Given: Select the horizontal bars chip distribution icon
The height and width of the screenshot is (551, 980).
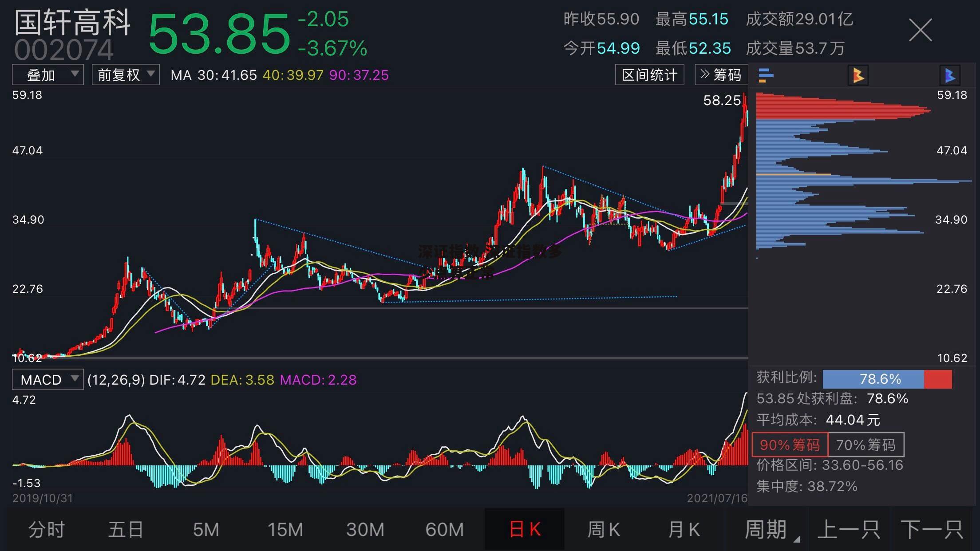Looking at the screenshot, I should coord(766,75).
